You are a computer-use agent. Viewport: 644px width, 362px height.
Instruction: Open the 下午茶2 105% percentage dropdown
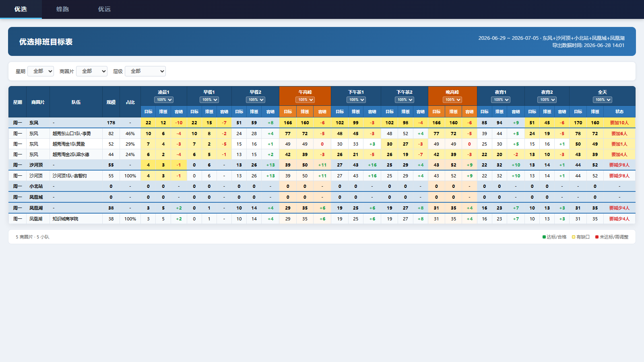click(405, 100)
